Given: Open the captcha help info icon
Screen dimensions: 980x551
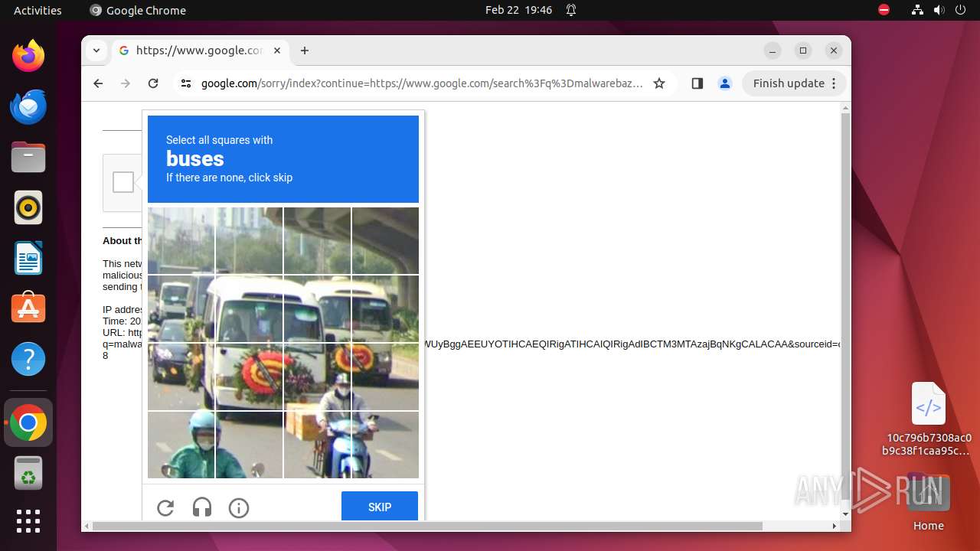Looking at the screenshot, I should click(x=239, y=507).
